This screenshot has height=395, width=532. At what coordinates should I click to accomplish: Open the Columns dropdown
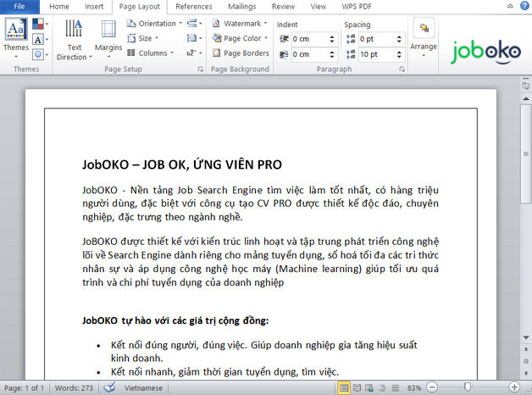pyautogui.click(x=150, y=53)
